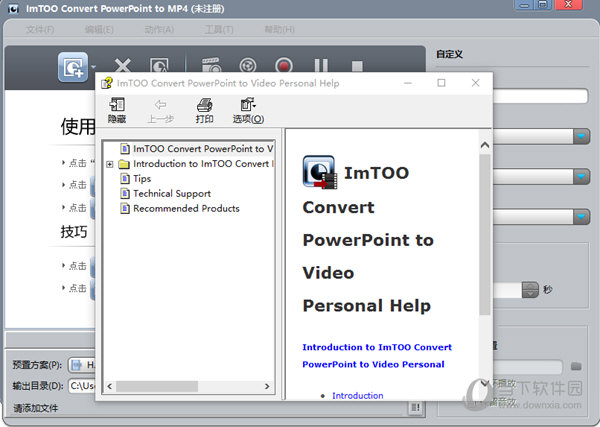The height and width of the screenshot is (427, 600).
Task: Click the status bar info icon at bottom
Action: tap(416, 407)
